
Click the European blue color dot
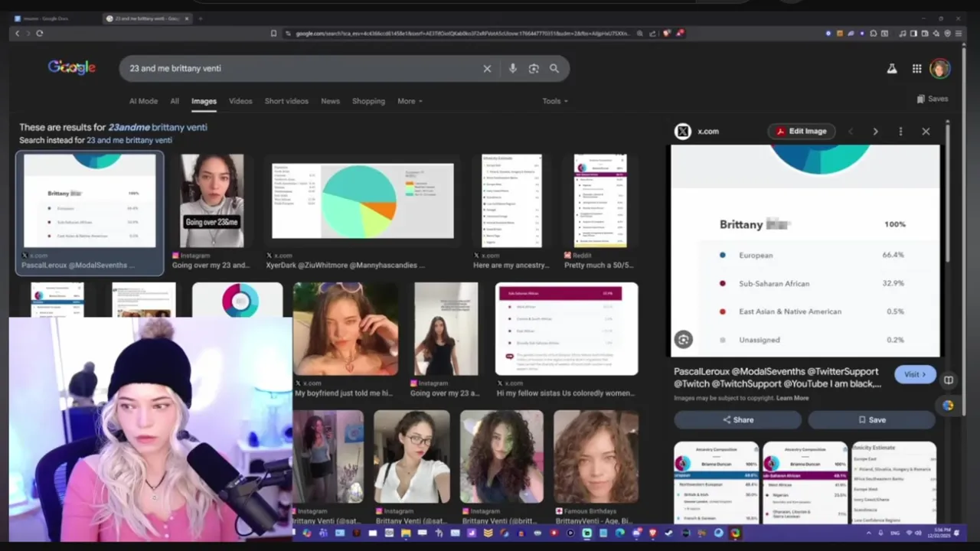722,255
